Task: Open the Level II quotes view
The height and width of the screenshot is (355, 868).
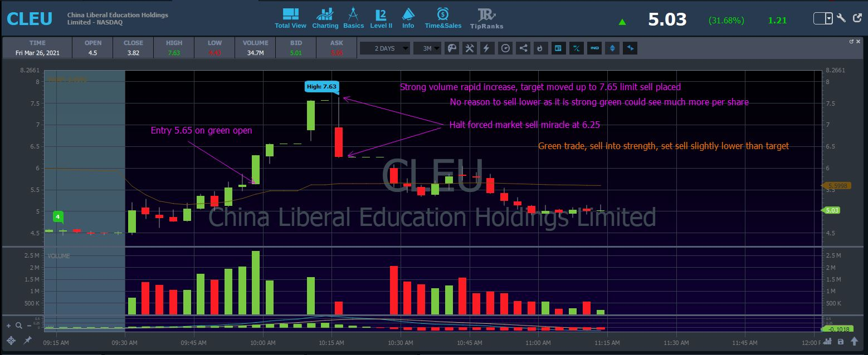Action: click(x=381, y=18)
